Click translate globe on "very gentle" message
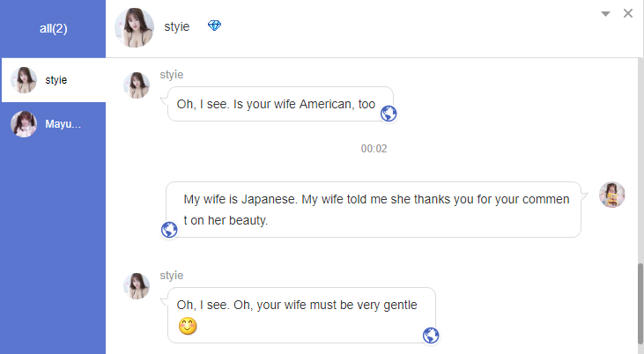 pos(431,335)
